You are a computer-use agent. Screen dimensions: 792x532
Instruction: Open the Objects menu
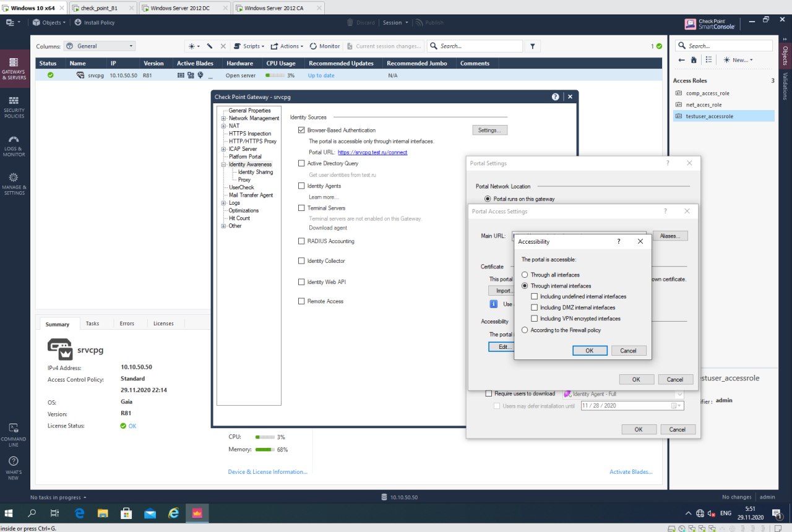[49, 22]
